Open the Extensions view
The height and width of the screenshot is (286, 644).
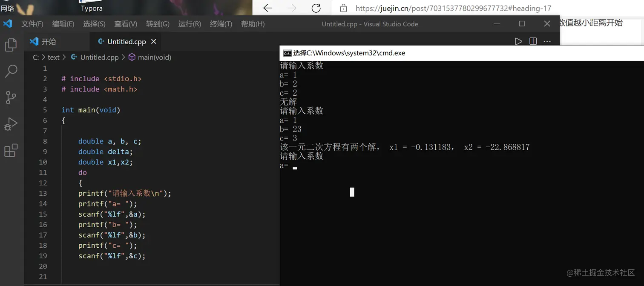click(11, 150)
